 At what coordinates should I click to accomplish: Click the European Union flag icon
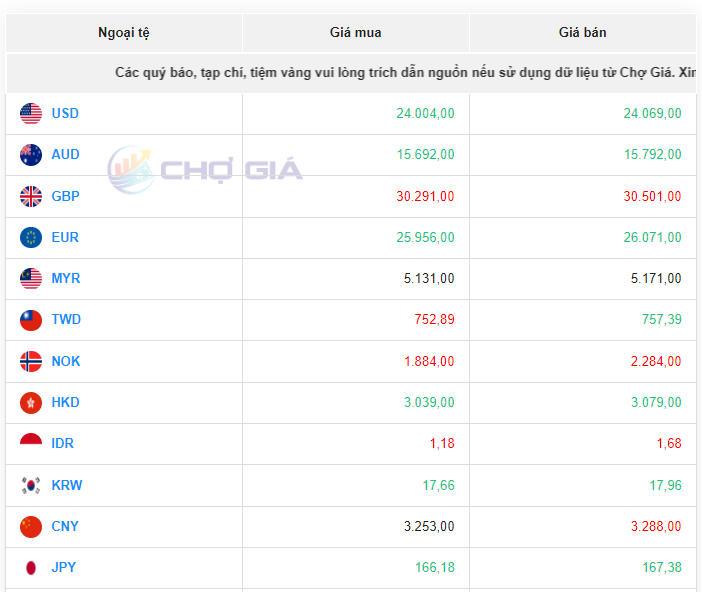31,238
